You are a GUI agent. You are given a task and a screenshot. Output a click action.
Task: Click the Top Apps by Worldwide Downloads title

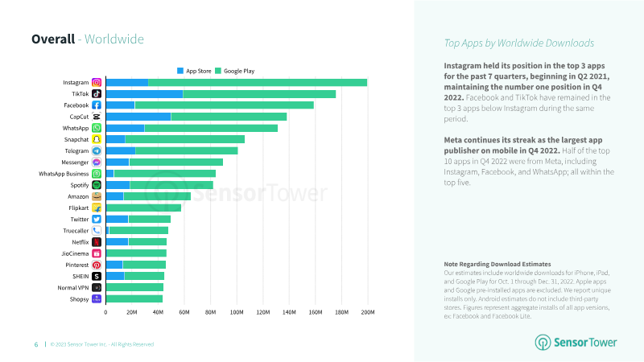[x=518, y=43]
